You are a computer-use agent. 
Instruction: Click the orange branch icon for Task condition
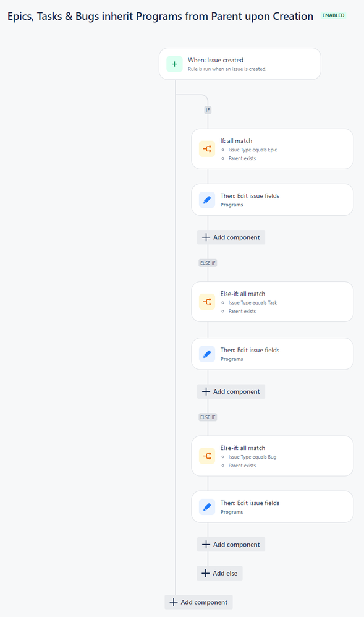207,302
